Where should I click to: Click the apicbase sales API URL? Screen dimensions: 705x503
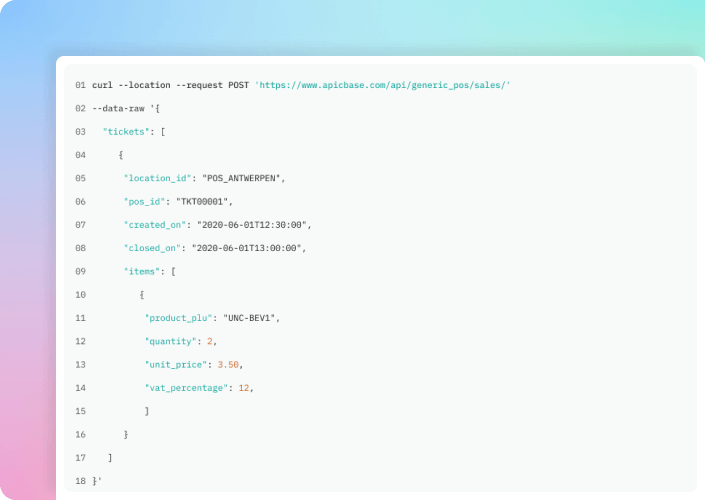tap(383, 85)
